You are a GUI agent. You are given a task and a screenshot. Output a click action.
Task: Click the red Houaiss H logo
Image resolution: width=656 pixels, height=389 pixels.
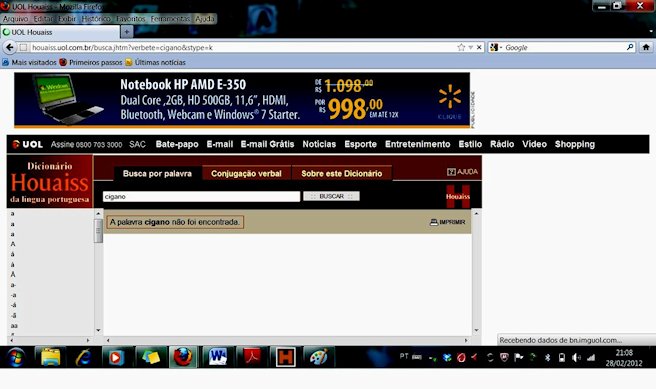[458, 196]
